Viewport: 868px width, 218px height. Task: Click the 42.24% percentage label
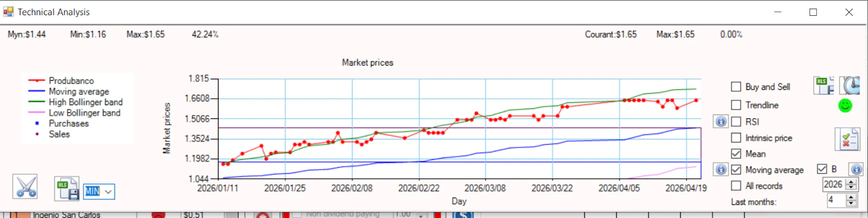(205, 34)
